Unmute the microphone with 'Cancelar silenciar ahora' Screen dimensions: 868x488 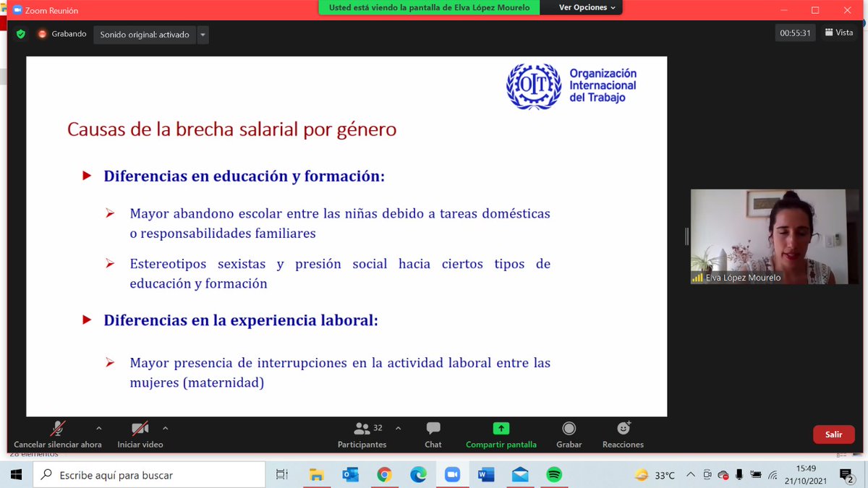pyautogui.click(x=58, y=435)
